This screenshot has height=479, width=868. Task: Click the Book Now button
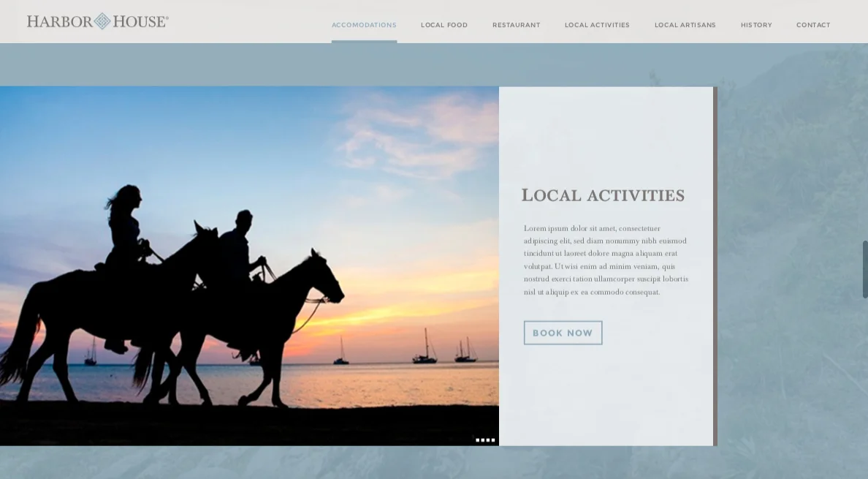tap(563, 333)
